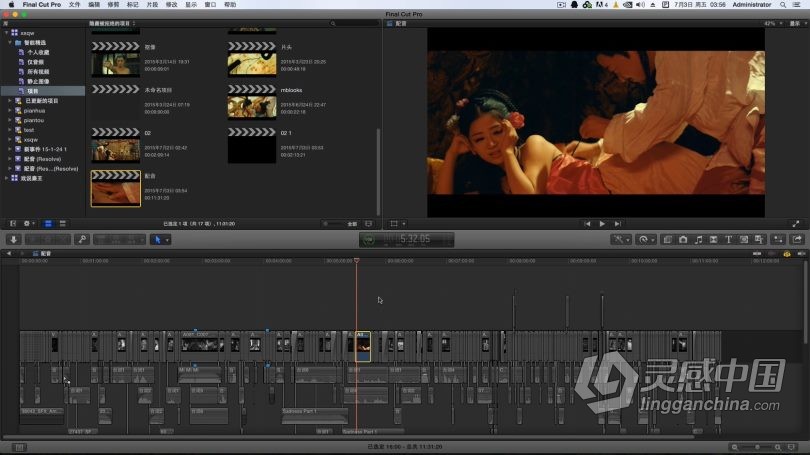Expand the piantou event

point(9,120)
